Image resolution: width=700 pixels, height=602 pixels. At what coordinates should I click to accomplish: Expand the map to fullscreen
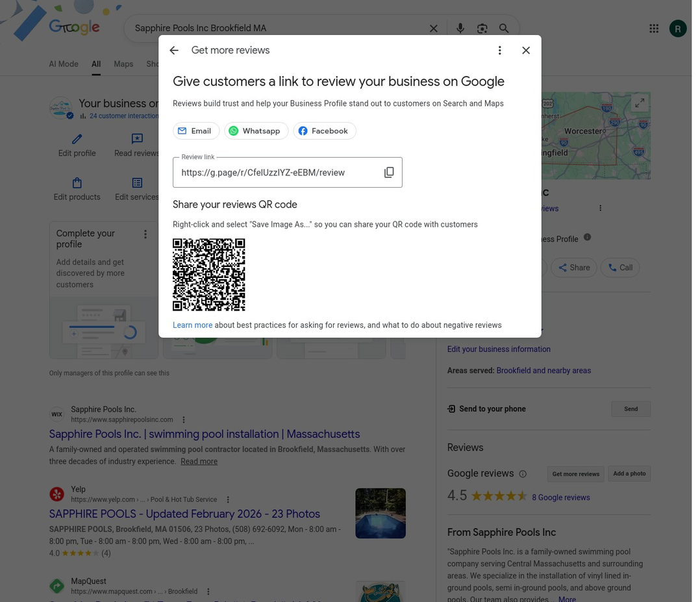[639, 103]
